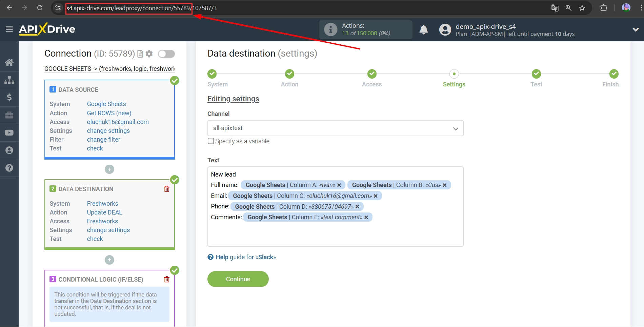The height and width of the screenshot is (327, 644).
Task: Open the Channel dropdown 'all-apixtest'
Action: point(335,128)
